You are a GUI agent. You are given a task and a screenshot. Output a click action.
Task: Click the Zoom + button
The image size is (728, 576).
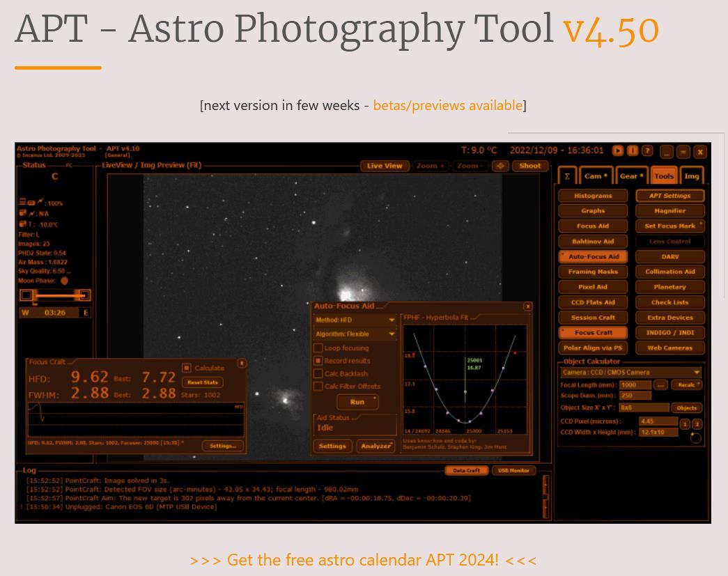(x=431, y=166)
